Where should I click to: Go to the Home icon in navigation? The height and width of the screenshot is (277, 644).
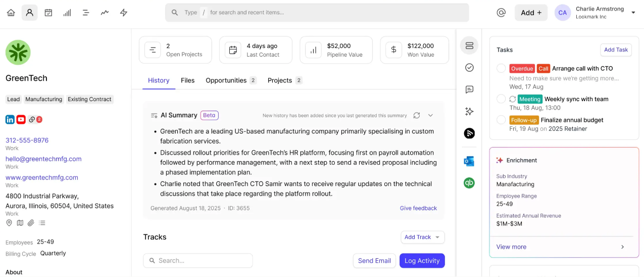(x=11, y=13)
